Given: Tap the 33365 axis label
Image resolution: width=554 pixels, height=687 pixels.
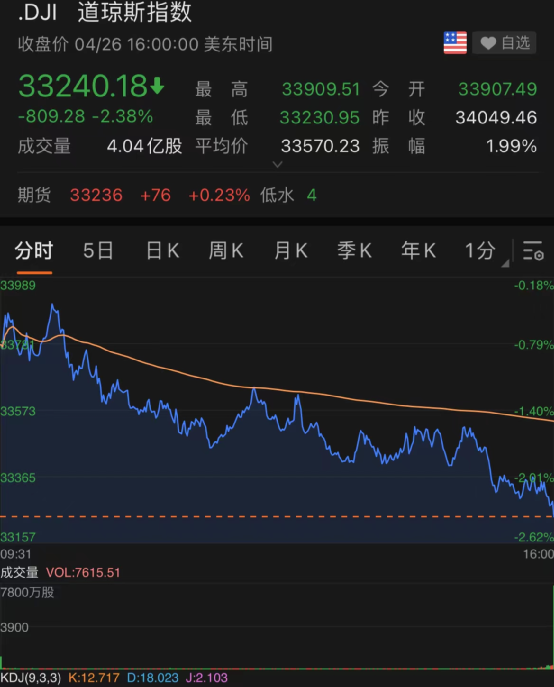Looking at the screenshot, I should pyautogui.click(x=18, y=478).
